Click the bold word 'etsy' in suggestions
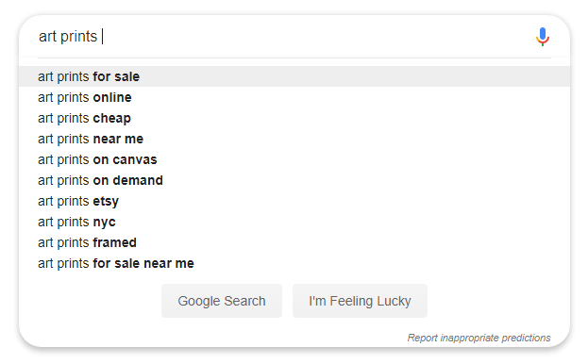588x364 pixels. 106,202
